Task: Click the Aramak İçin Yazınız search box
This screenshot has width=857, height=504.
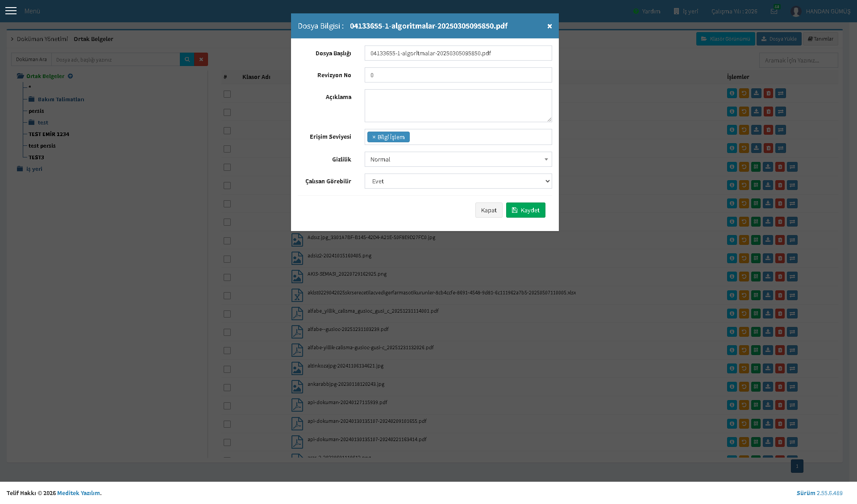Action: [799, 60]
